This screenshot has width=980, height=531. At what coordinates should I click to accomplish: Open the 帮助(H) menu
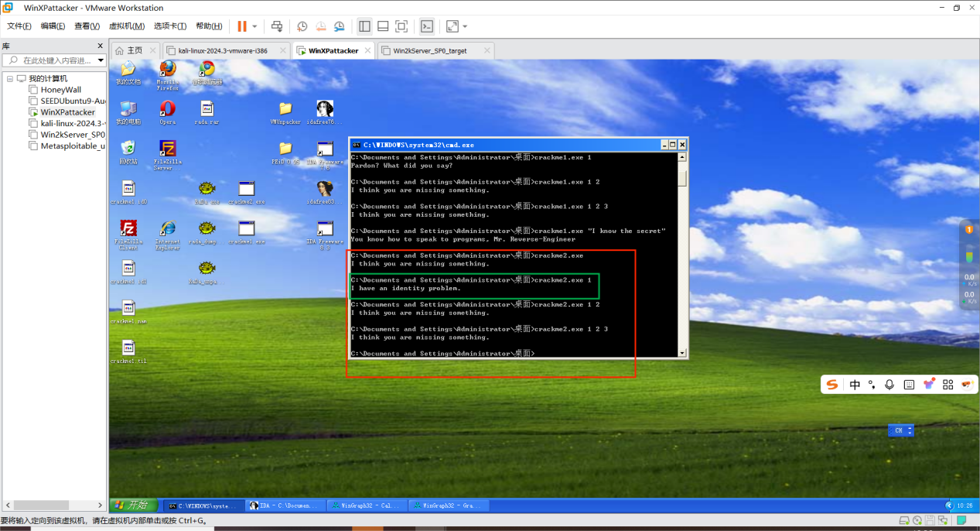[x=210, y=26]
